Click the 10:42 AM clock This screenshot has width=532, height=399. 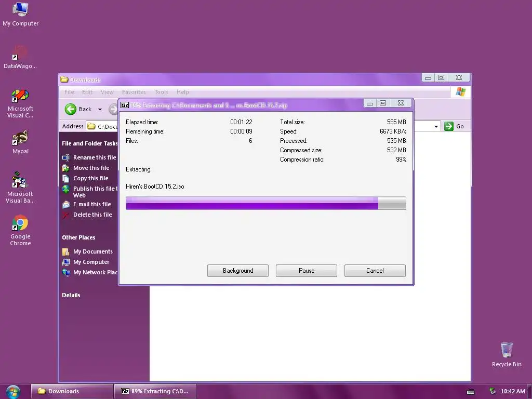click(x=513, y=391)
